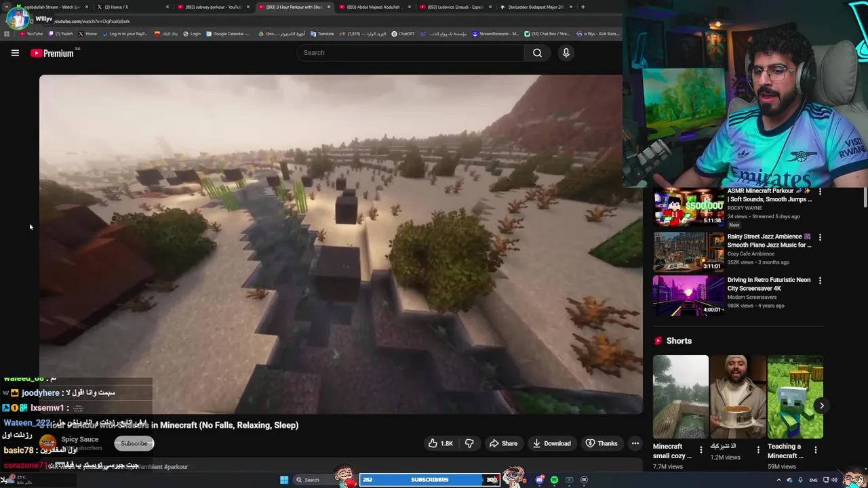Open the StreamElements bookmark
Viewport: 868px width, 488px height.
(495, 34)
